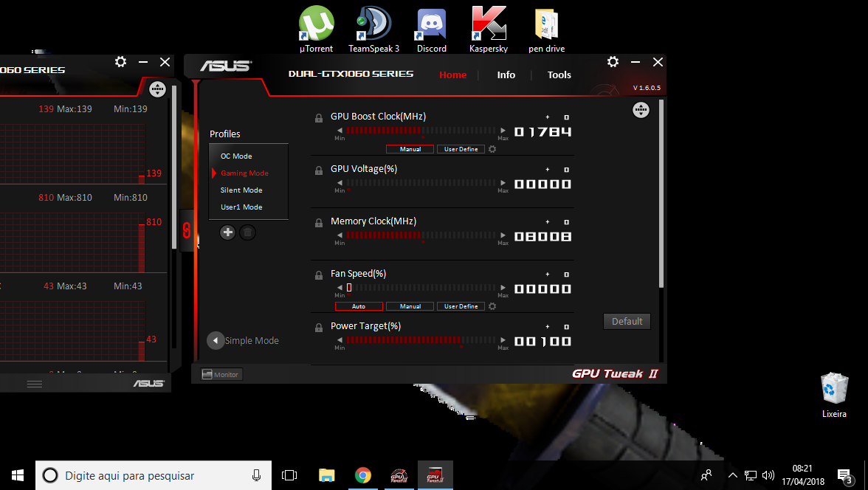Viewport: 868px width, 490px height.
Task: Decrease Fan Speed with left arrow
Action: coord(340,288)
